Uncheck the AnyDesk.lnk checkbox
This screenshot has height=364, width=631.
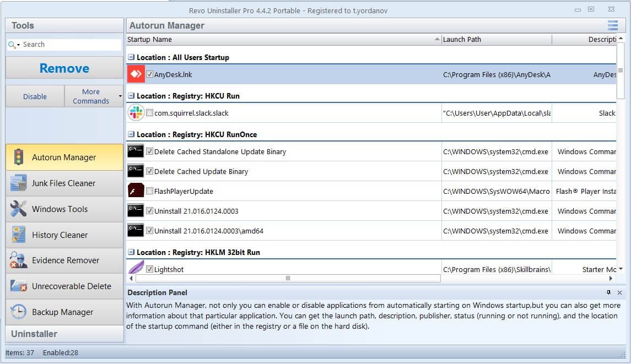pos(150,74)
